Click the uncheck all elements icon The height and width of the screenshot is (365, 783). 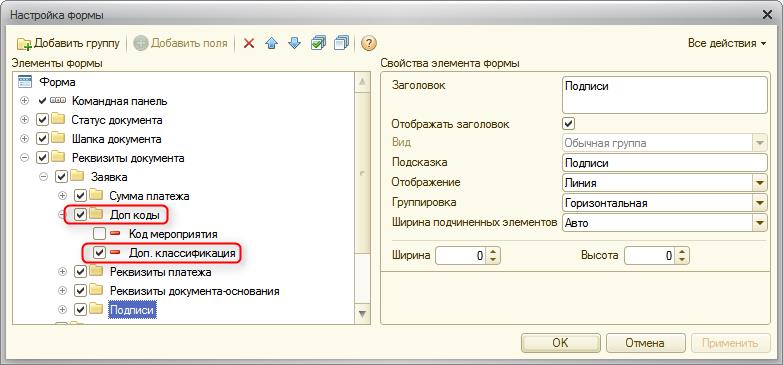[x=342, y=43]
